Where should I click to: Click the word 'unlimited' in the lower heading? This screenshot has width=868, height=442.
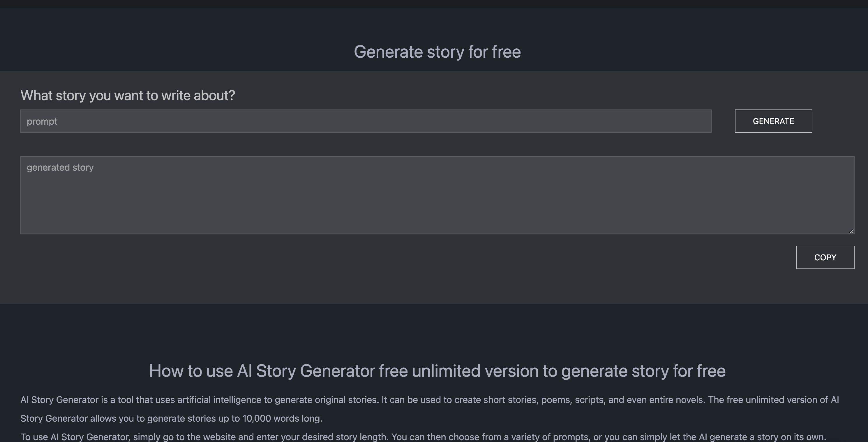(x=446, y=371)
